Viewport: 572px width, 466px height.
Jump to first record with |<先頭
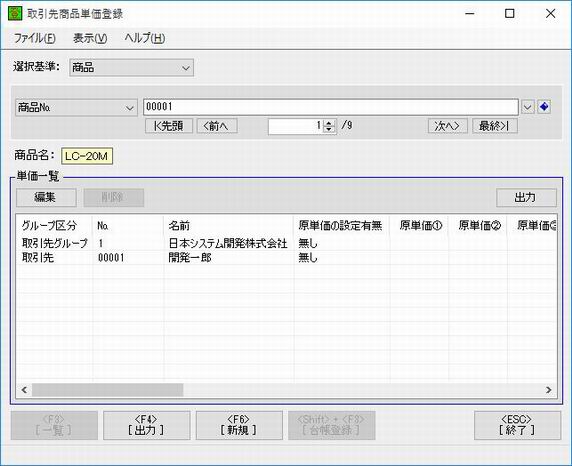169,126
